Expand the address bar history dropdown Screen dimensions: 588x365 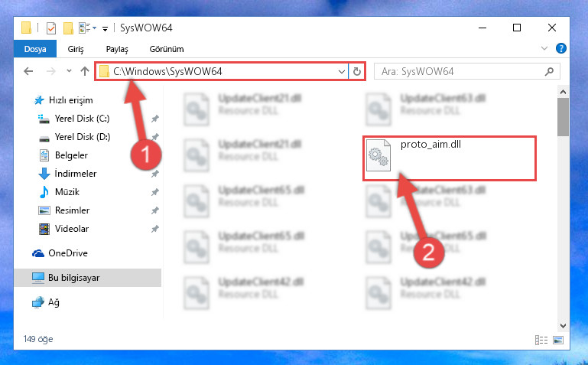coord(341,71)
